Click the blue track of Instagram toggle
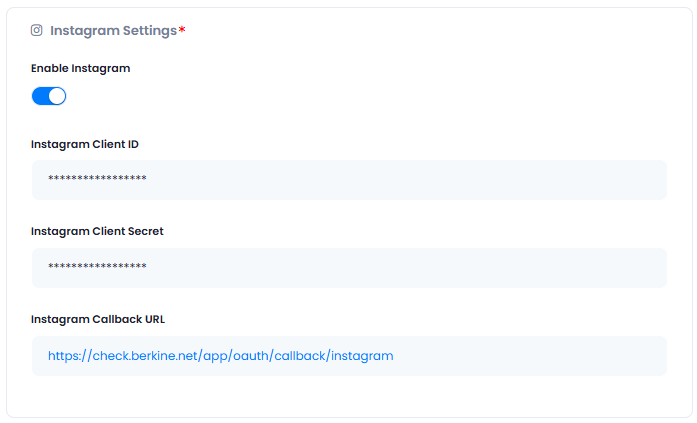The image size is (697, 423). (x=40, y=96)
